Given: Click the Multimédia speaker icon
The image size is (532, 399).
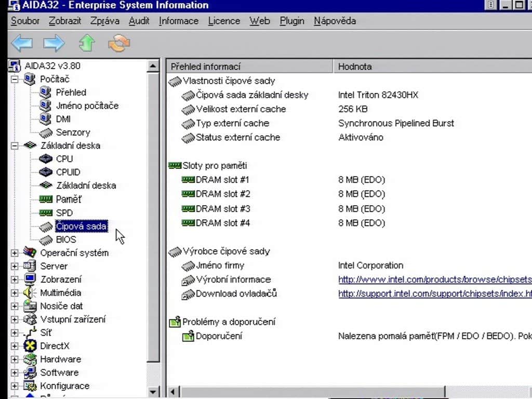Looking at the screenshot, I should pos(30,292).
